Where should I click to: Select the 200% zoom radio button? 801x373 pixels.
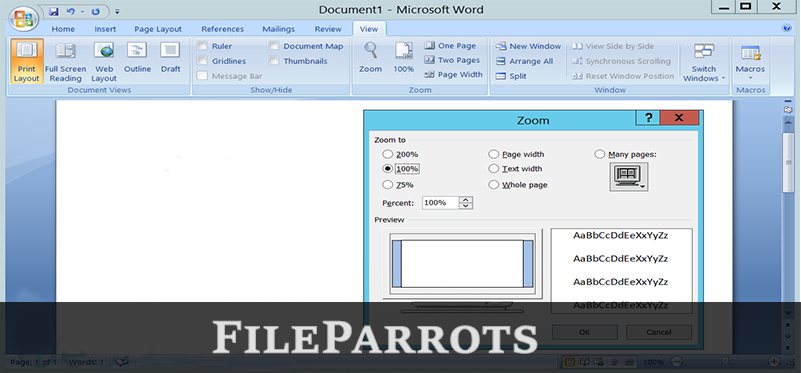click(x=388, y=154)
